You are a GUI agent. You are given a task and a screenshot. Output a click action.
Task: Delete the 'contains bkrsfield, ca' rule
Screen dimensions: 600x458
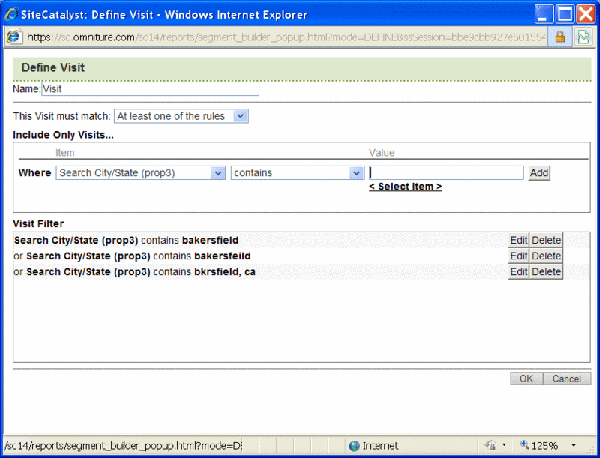tap(546, 272)
